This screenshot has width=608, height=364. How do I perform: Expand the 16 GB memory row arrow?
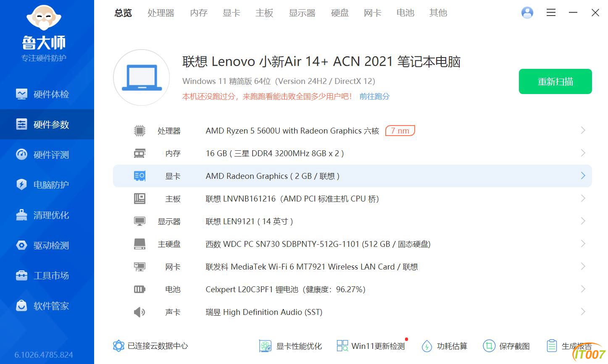click(x=583, y=153)
